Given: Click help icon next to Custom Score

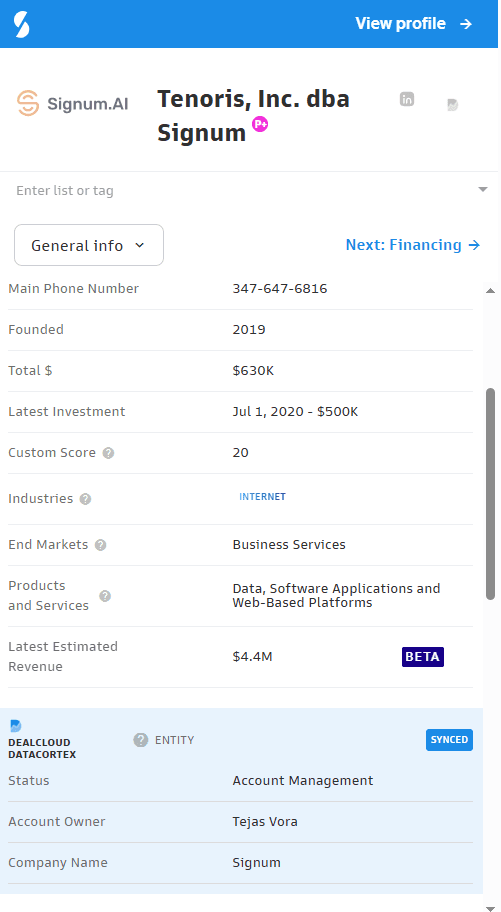Looking at the screenshot, I should click(108, 453).
